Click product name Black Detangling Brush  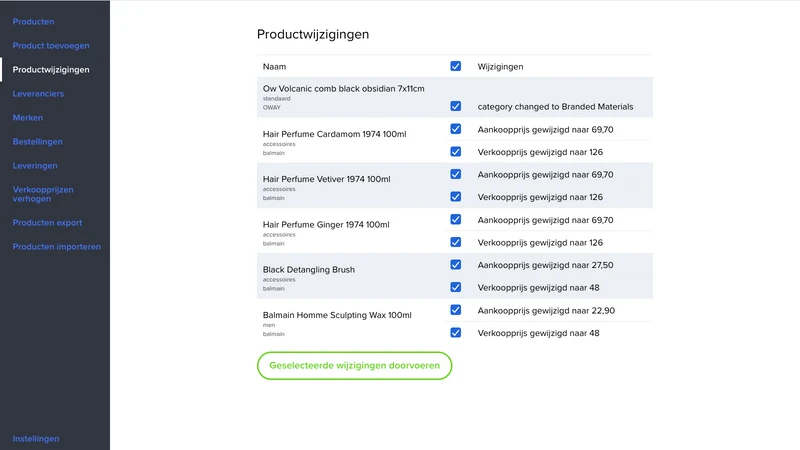309,269
